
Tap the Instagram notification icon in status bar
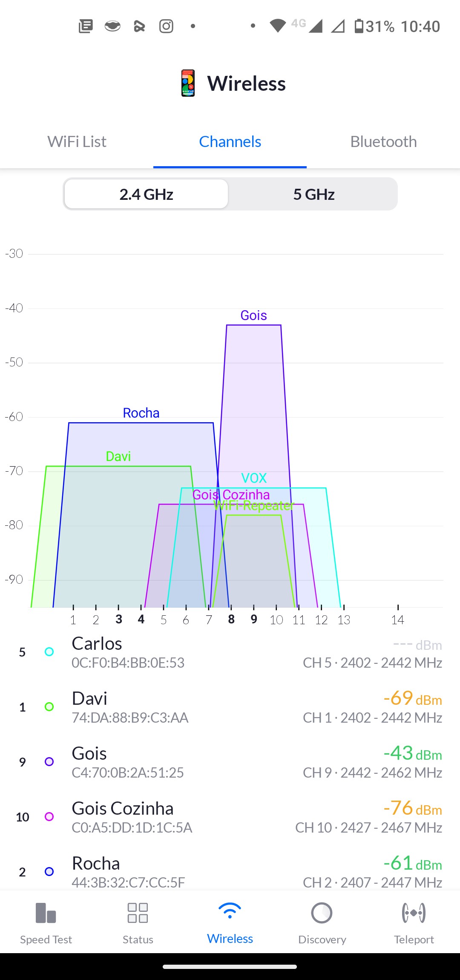point(166,26)
